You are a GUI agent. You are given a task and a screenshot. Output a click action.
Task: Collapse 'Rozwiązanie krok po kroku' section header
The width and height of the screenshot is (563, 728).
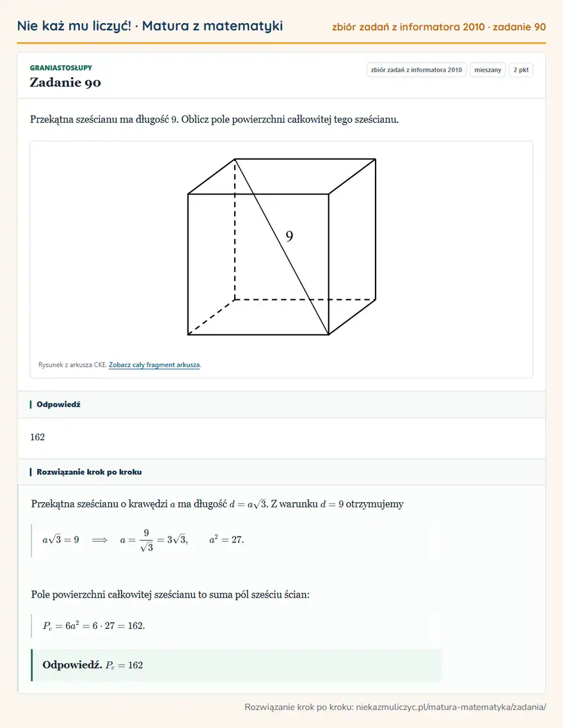pos(281,471)
